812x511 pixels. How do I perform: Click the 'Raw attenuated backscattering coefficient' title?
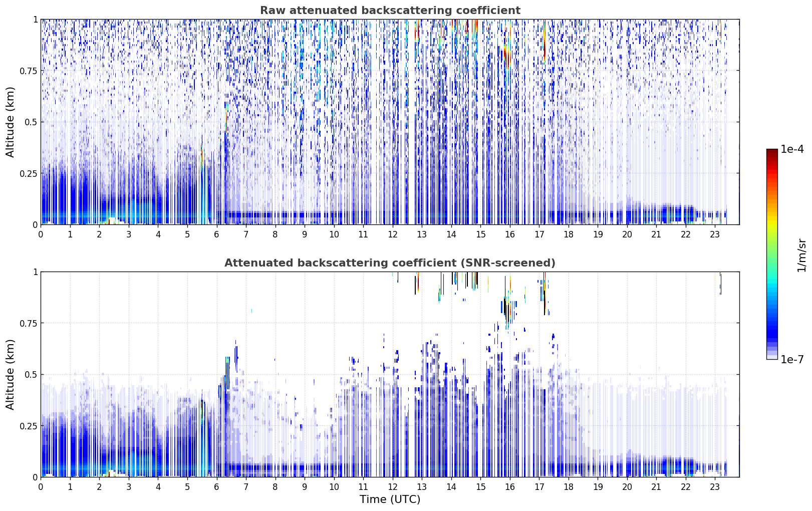point(390,11)
